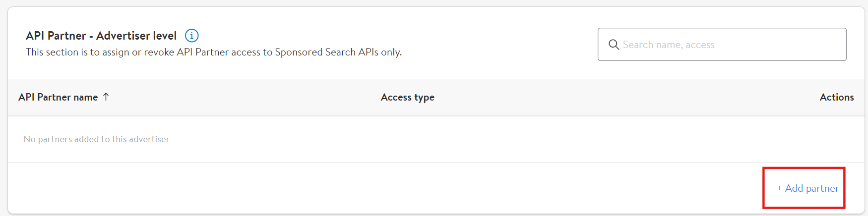The height and width of the screenshot is (216, 868).
Task: Click the Actions column header
Action: 836,98
